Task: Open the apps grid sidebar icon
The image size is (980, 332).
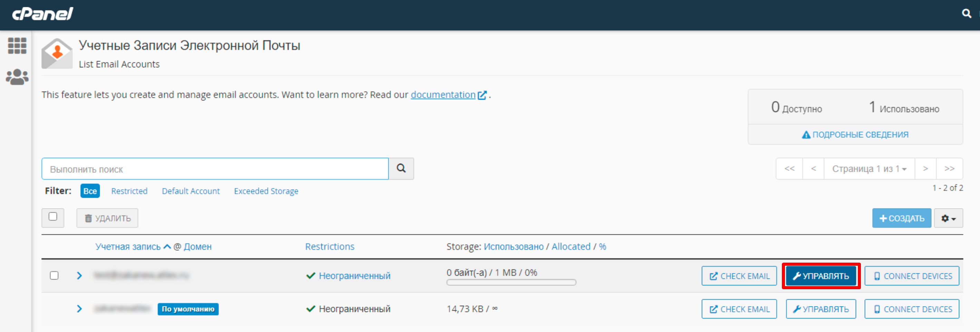Action: click(x=17, y=46)
